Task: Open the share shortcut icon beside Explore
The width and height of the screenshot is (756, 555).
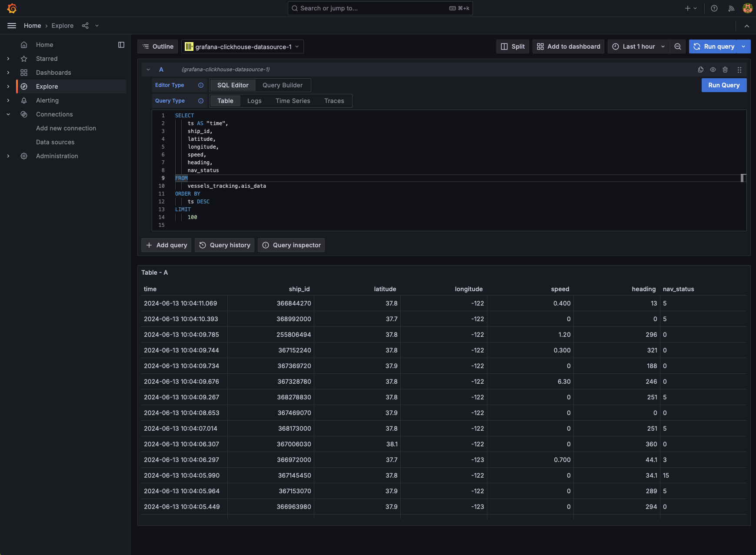Action: 85,26
